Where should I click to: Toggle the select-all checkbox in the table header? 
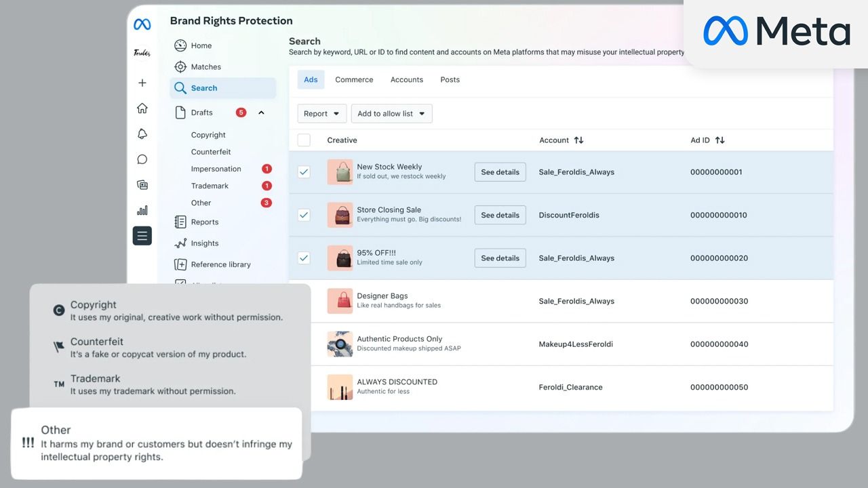304,140
